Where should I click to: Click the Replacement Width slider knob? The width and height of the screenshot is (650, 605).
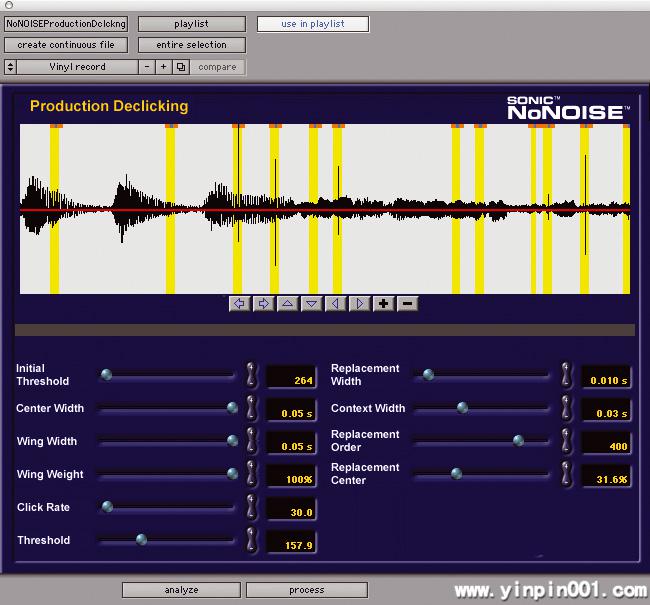[429, 374]
